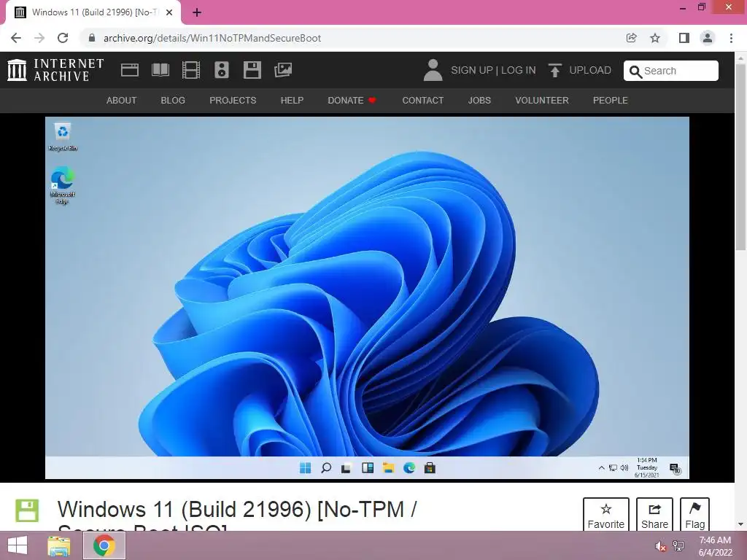Click the Windows 11 desktop screenshot image
747x560 pixels.
[367, 297]
